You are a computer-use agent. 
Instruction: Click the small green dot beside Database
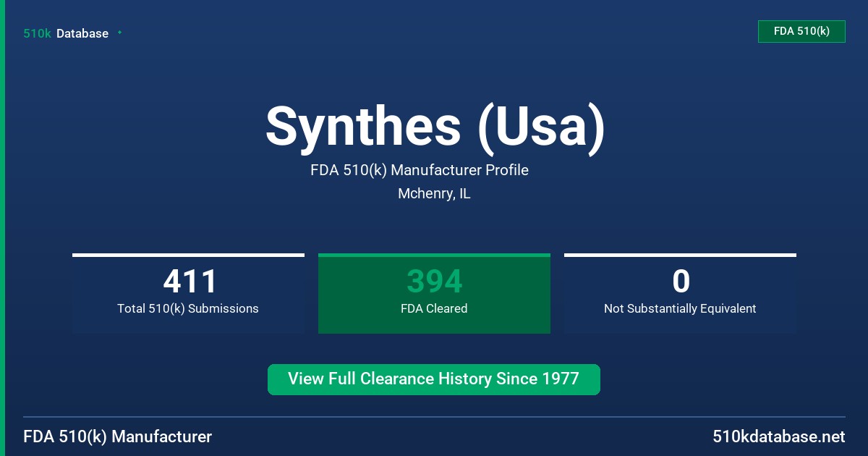coord(119,33)
